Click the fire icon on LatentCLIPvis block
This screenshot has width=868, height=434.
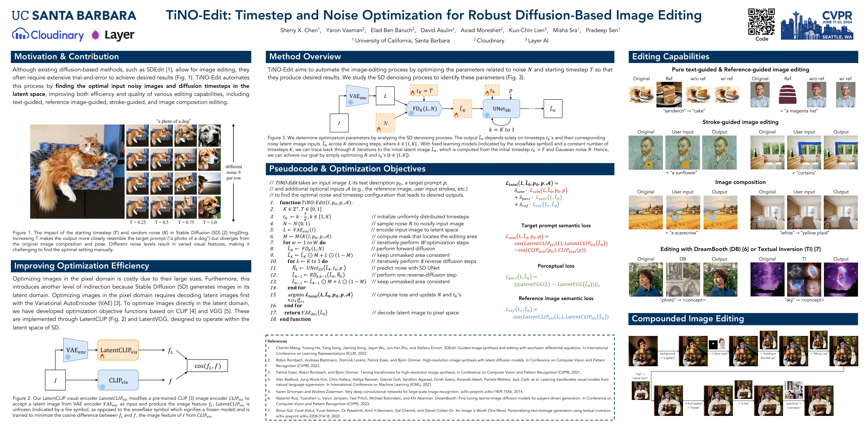102,356
